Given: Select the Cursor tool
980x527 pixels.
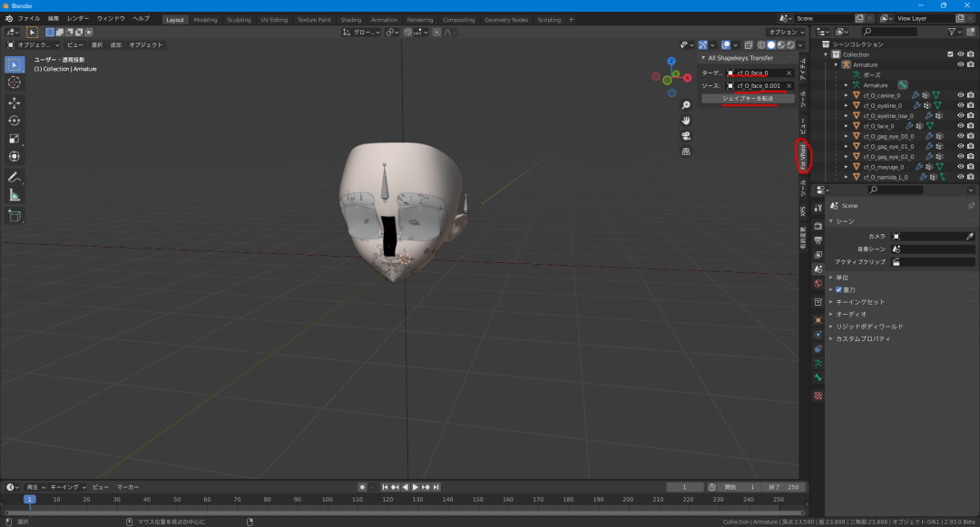Looking at the screenshot, I should coord(15,83).
